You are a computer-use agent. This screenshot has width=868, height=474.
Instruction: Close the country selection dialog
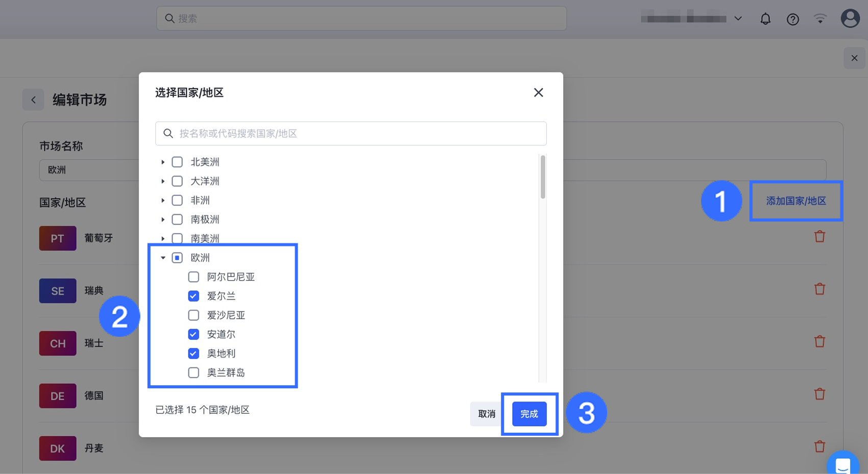[538, 92]
